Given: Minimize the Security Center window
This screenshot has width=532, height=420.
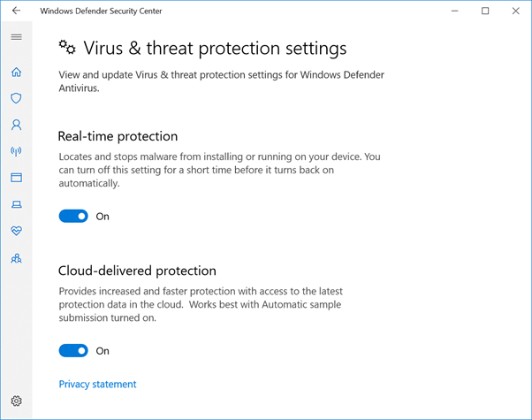Looking at the screenshot, I should pyautogui.click(x=454, y=11).
